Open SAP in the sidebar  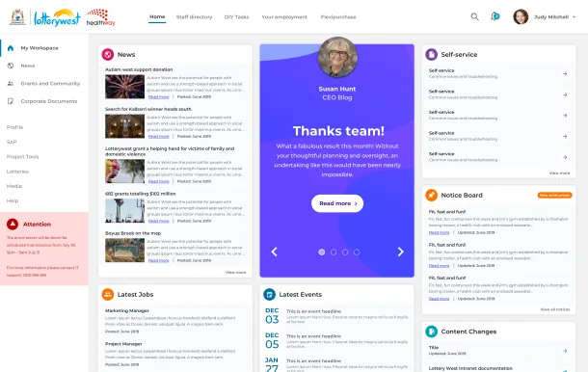pyautogui.click(x=12, y=142)
